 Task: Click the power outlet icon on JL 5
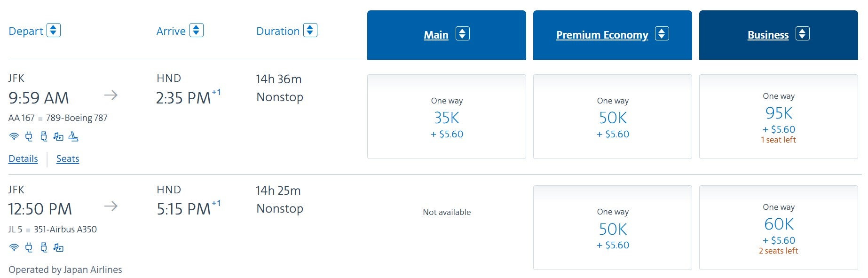click(x=29, y=247)
